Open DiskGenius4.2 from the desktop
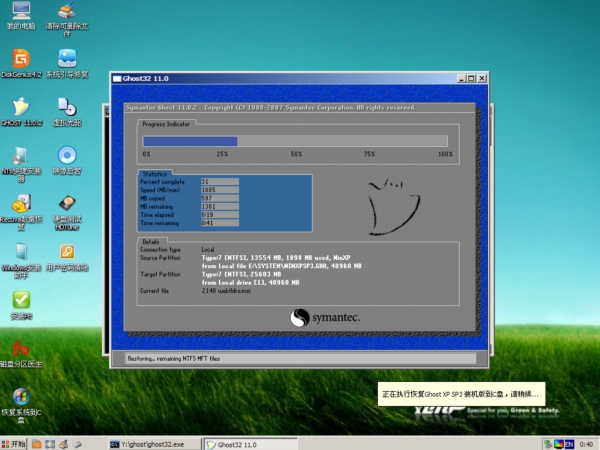This screenshot has width=600, height=450. click(21, 64)
